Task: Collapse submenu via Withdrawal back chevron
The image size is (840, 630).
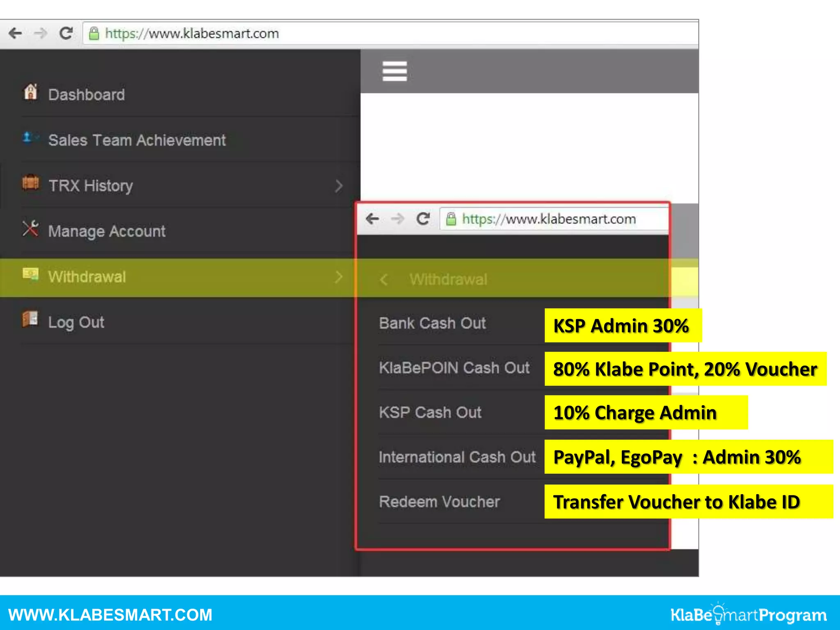Action: [384, 280]
